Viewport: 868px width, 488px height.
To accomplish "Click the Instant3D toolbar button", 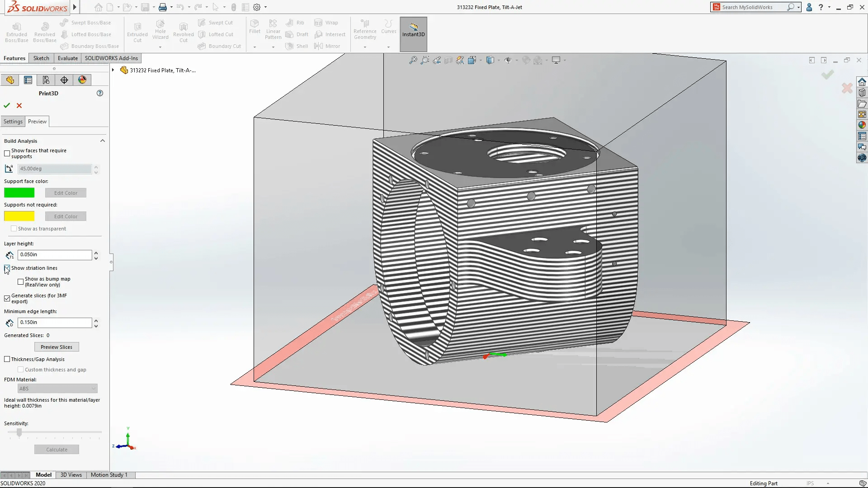I will 413,34.
